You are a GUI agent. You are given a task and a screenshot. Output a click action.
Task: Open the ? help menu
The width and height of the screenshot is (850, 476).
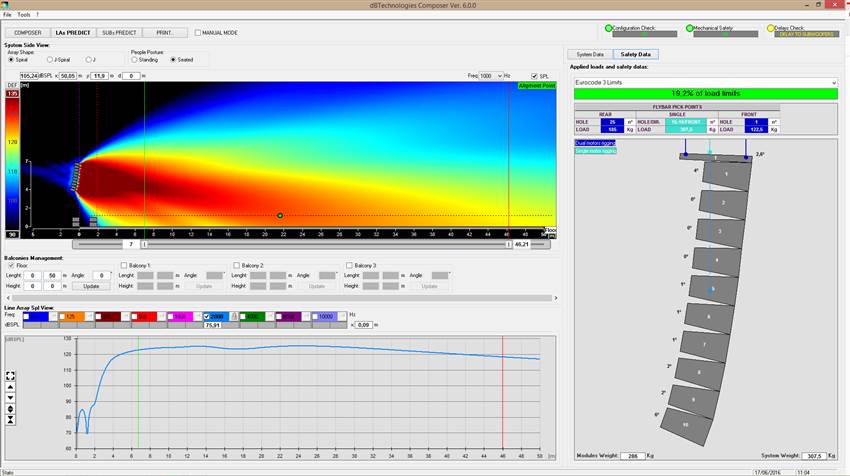point(37,15)
